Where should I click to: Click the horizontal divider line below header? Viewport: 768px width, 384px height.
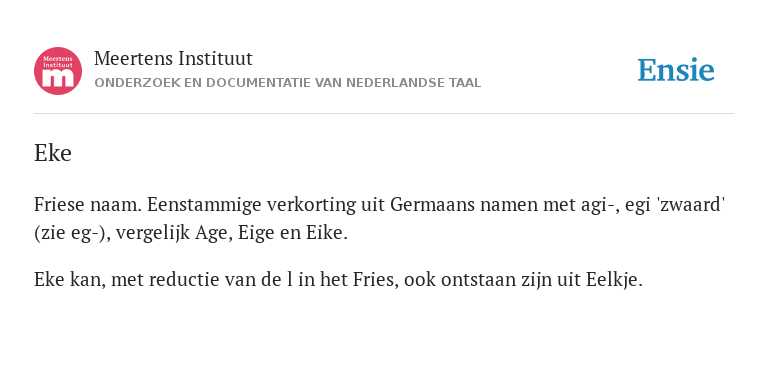(384, 114)
